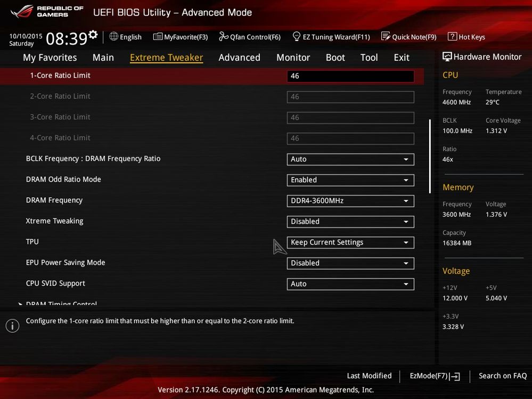Click the 1-Core Ratio Limit input field
Viewport: 532px width, 399px height.
click(350, 76)
